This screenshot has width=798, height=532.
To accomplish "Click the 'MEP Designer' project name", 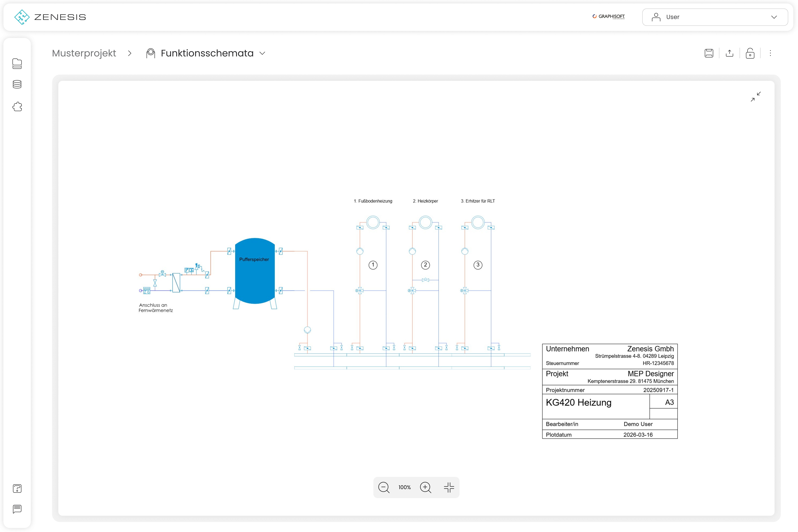I will (x=651, y=374).
